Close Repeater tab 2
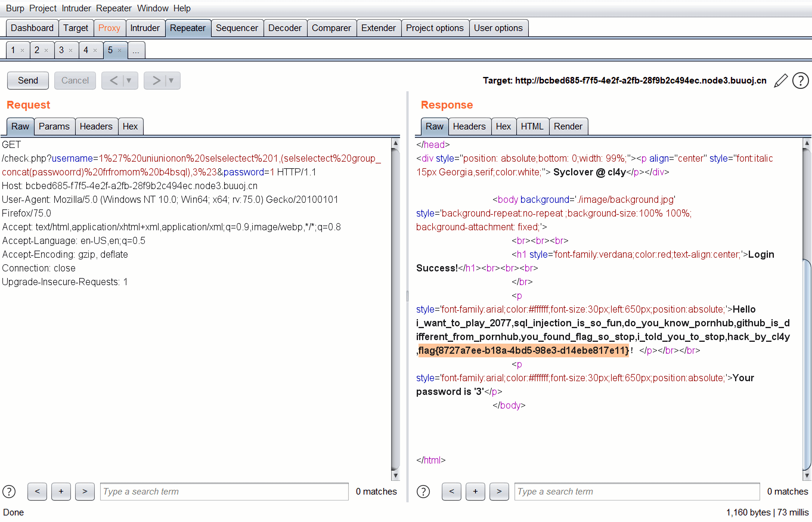 (47, 50)
